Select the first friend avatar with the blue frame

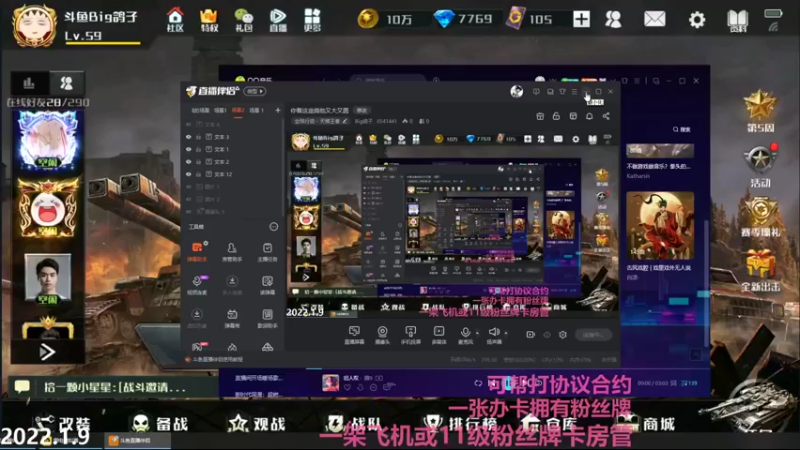pyautogui.click(x=48, y=141)
